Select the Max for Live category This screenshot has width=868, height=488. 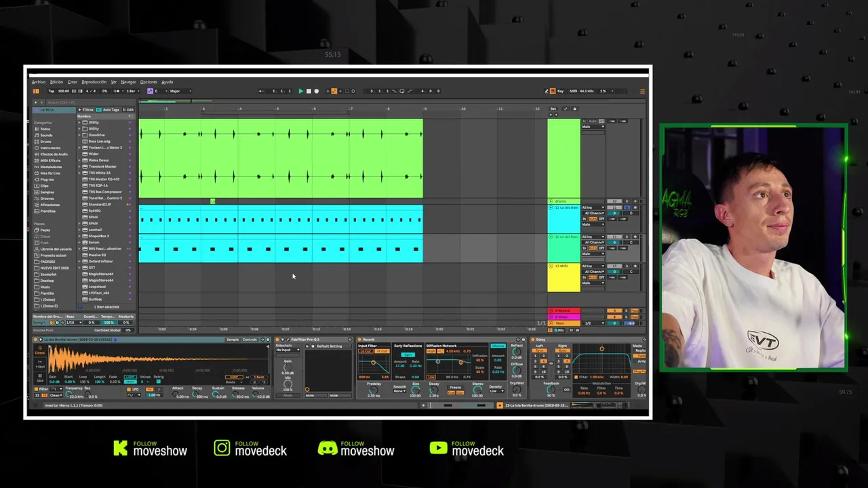(x=50, y=174)
